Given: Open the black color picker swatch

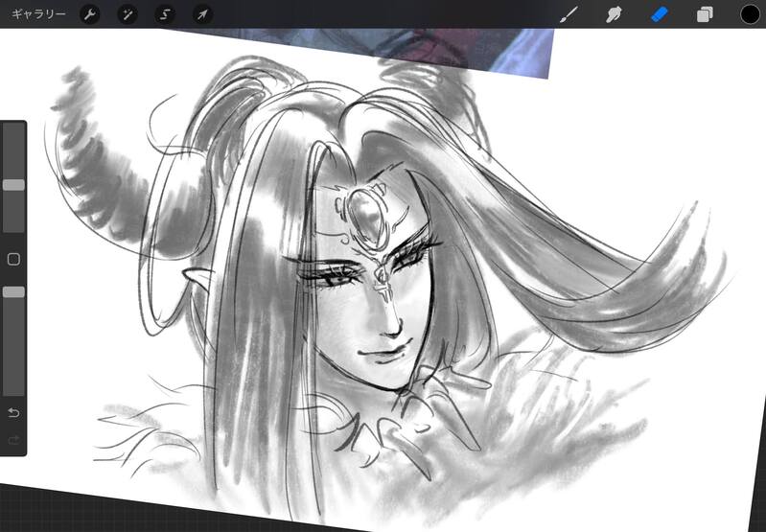Looking at the screenshot, I should pyautogui.click(x=750, y=14).
